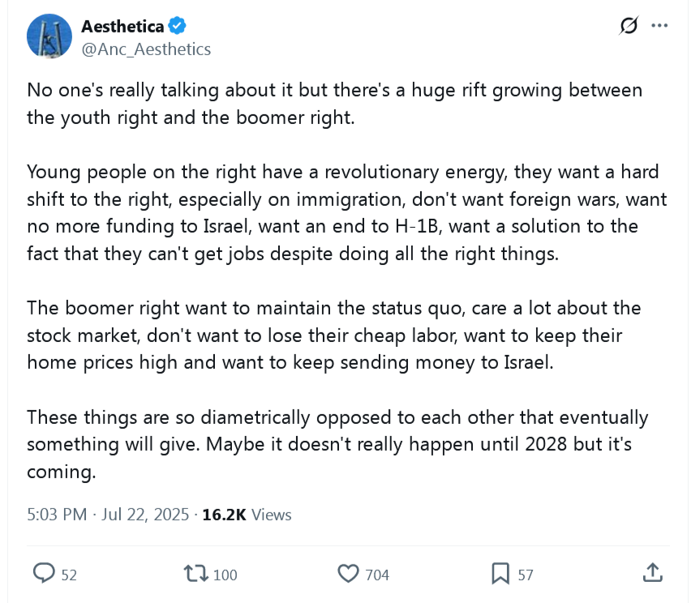Click the bookmark count 57

pyautogui.click(x=526, y=575)
